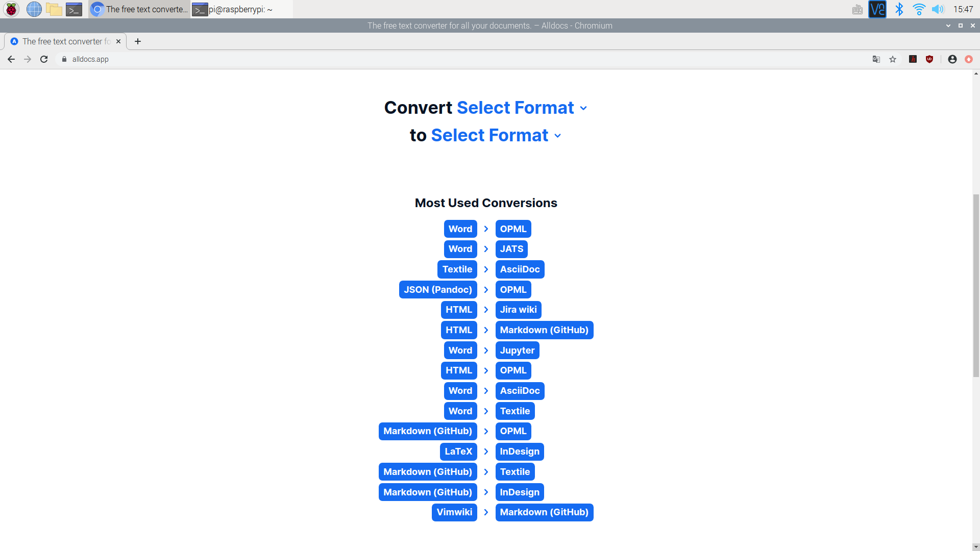The height and width of the screenshot is (551, 980).
Task: Click Textile in Word to Textile row
Action: pos(515,411)
